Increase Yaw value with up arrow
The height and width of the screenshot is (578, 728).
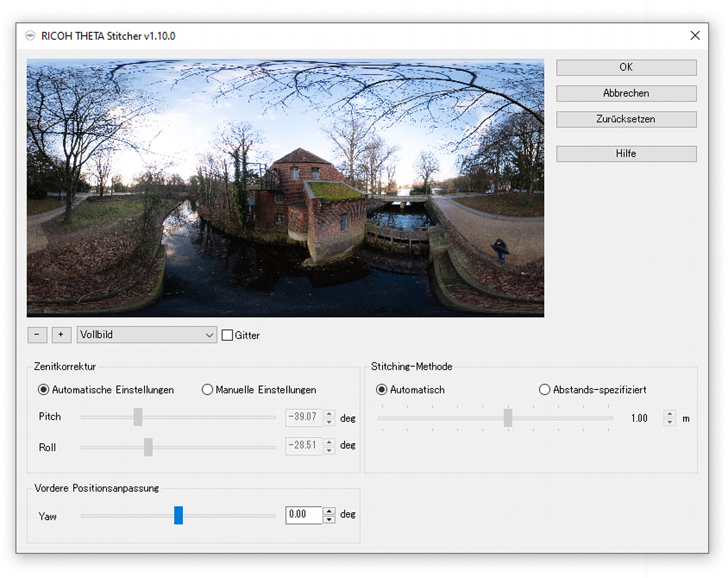329,511
